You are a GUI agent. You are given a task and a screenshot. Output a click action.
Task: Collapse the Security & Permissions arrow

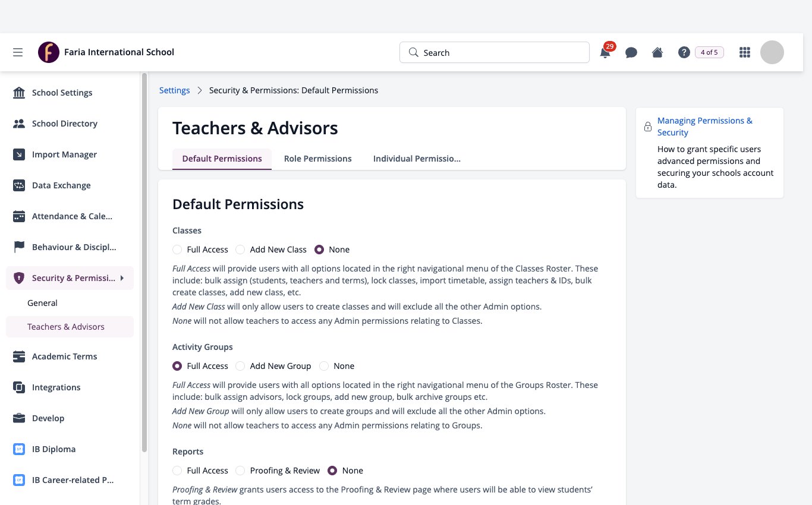[x=122, y=278]
